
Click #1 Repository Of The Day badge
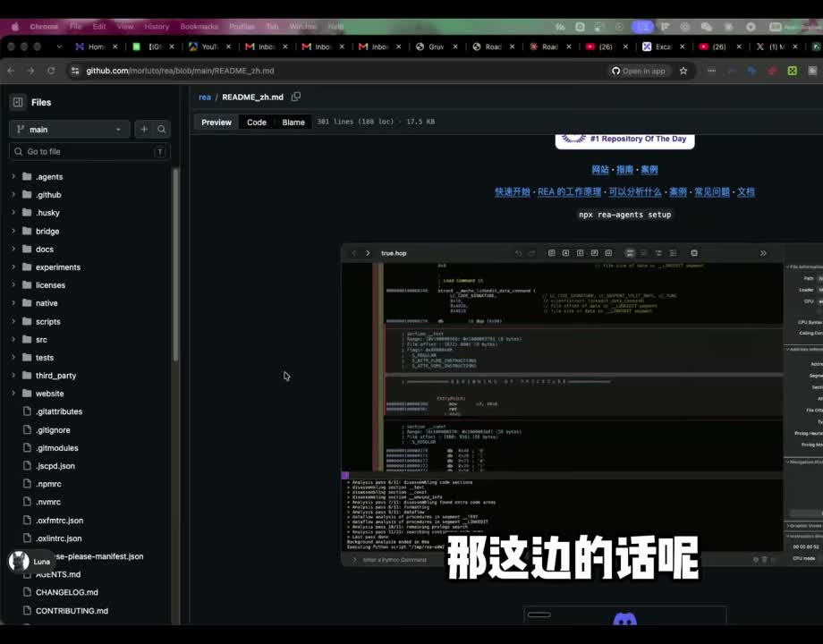624,140
